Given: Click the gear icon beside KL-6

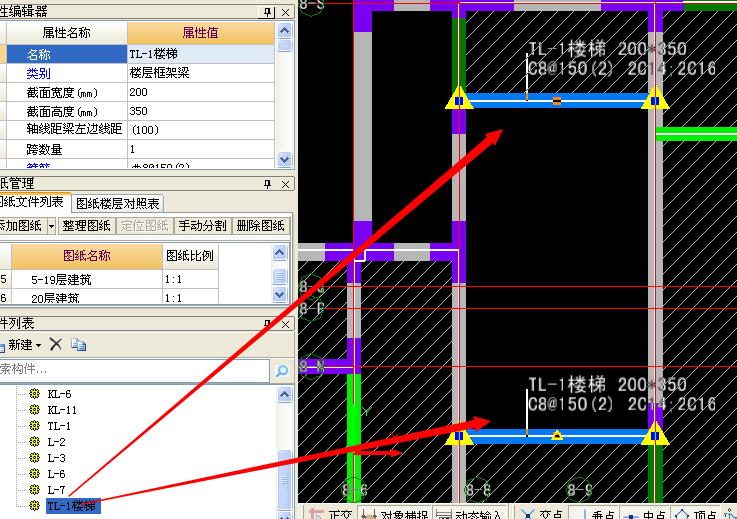Looking at the screenshot, I should pyautogui.click(x=34, y=393).
